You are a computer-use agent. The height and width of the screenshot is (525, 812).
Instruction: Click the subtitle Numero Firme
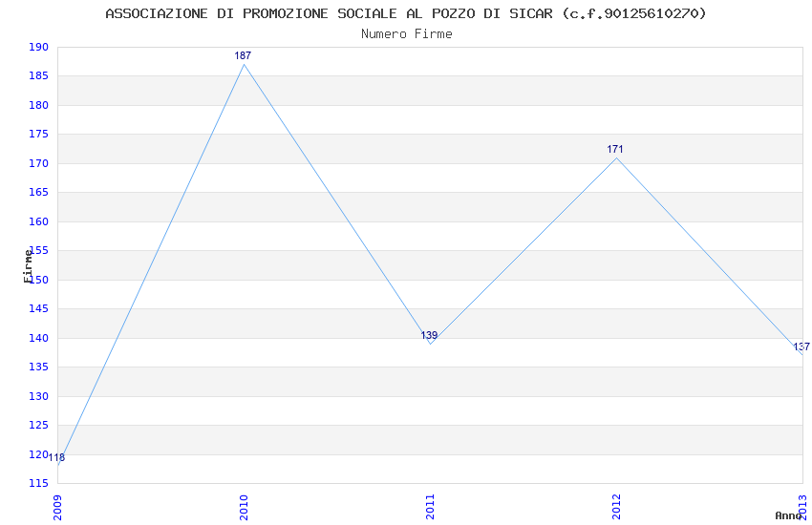pos(407,34)
